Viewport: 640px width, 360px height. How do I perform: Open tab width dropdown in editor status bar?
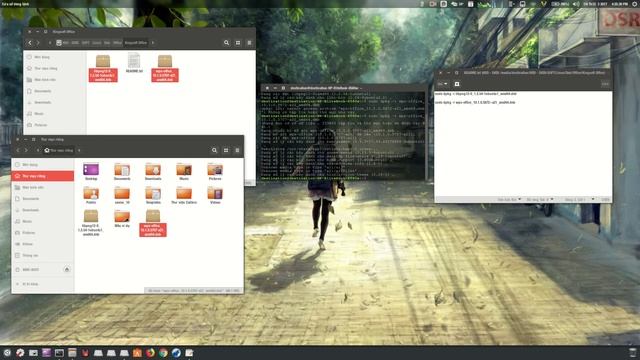(540, 200)
